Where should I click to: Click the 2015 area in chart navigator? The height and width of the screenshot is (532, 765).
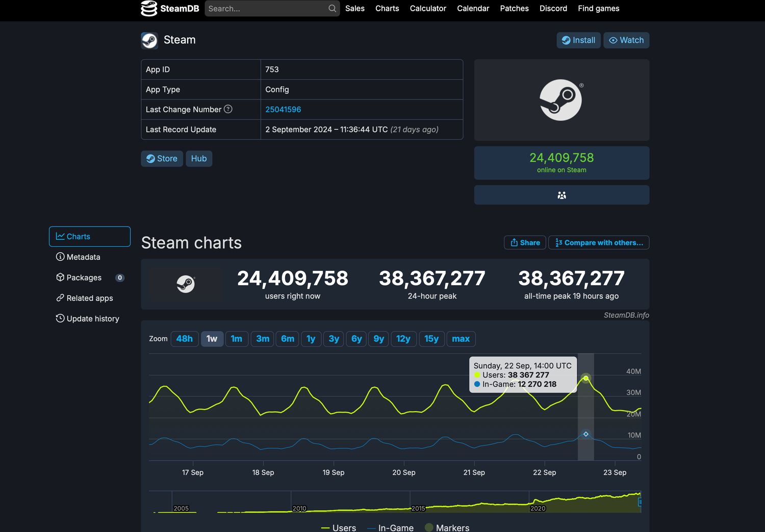pos(418,509)
